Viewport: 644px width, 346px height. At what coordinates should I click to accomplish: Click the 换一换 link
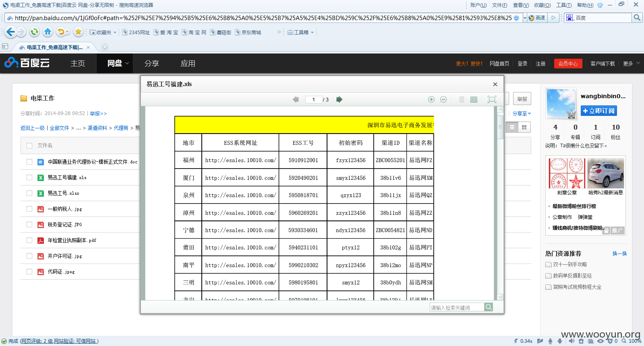pyautogui.click(x=619, y=253)
